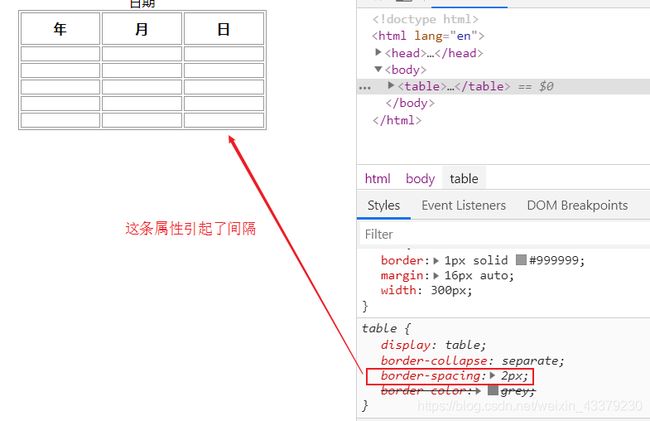This screenshot has height=421, width=650.
Task: Expand the margin shorthand property
Action: click(436, 276)
